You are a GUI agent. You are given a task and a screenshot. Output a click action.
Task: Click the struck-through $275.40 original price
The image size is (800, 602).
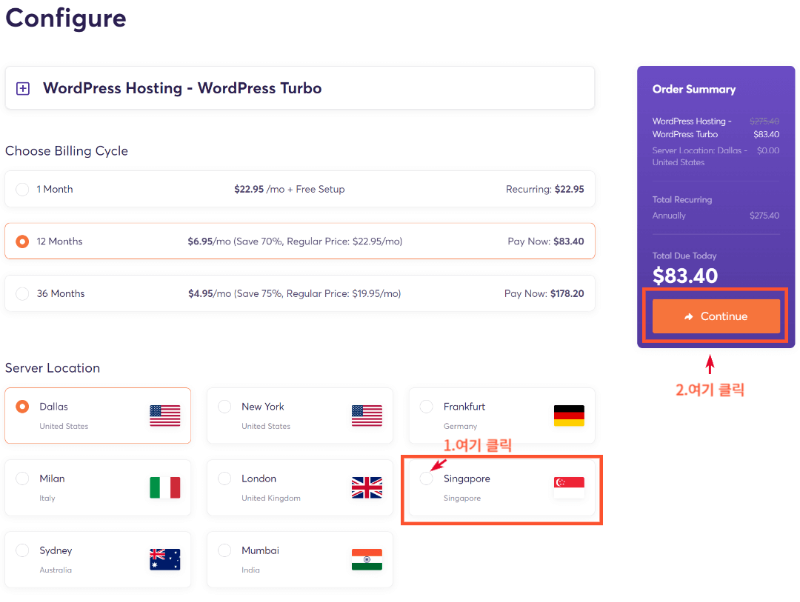[764, 121]
